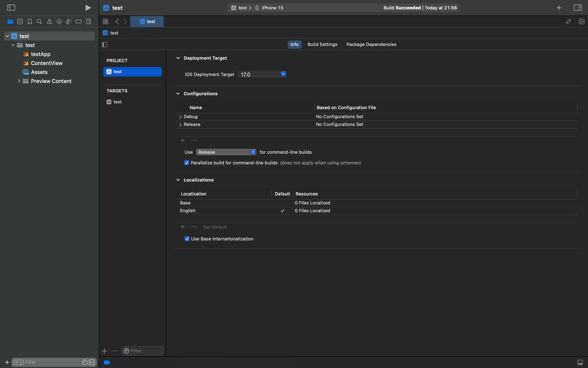
Task: Switch to the Build Settings tab
Action: [x=322, y=44]
